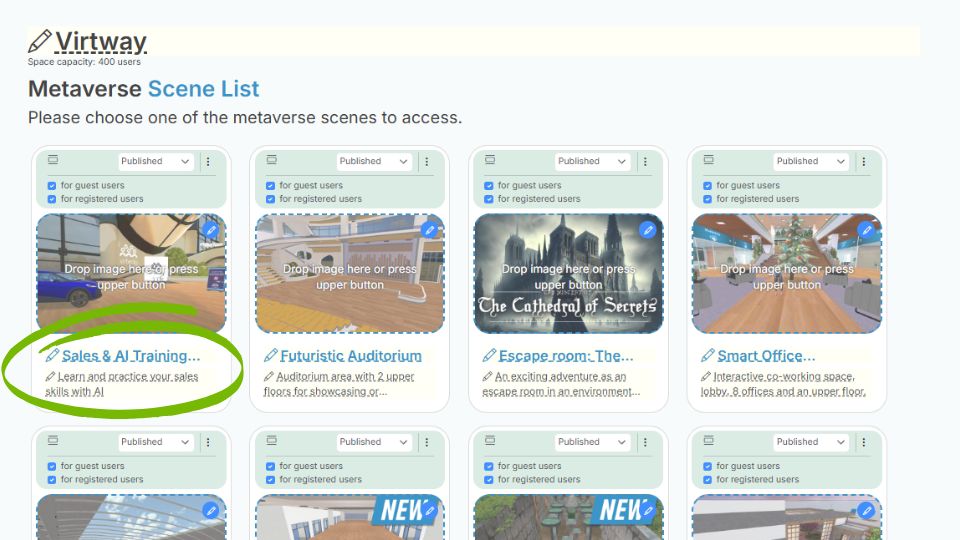The width and height of the screenshot is (960, 540).
Task: Click drag handle on card beneath Smart Office
Action: [708, 440]
